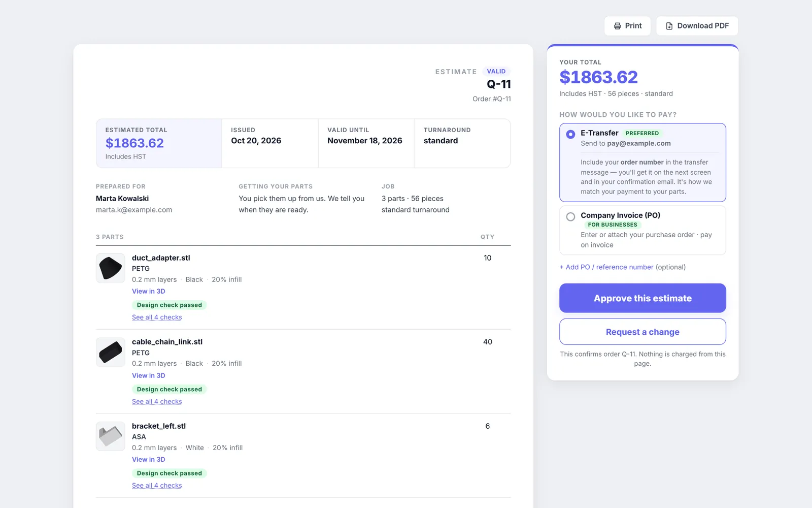Open the bracket_left.stl part thumbnail

pyautogui.click(x=111, y=436)
